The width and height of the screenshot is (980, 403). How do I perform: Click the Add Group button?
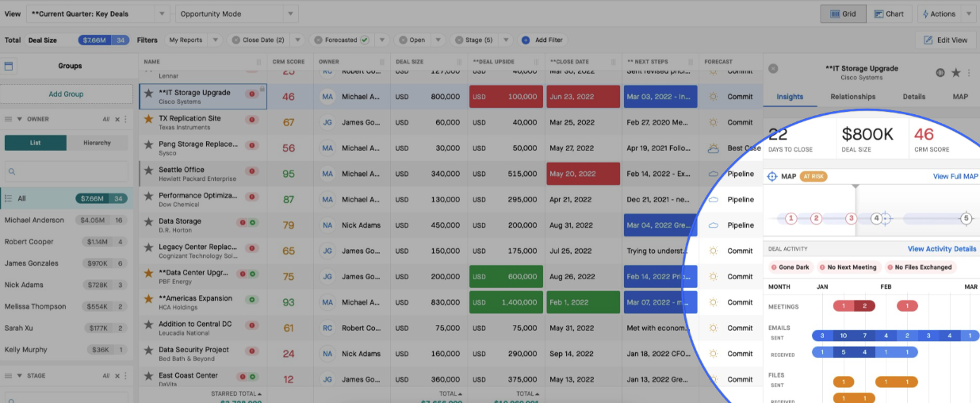point(66,94)
